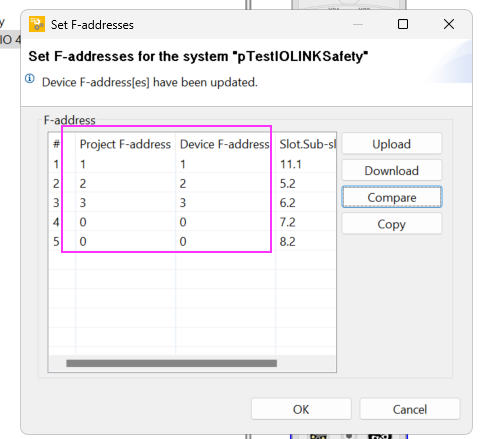Close the Set F-addresses dialog

(449, 24)
